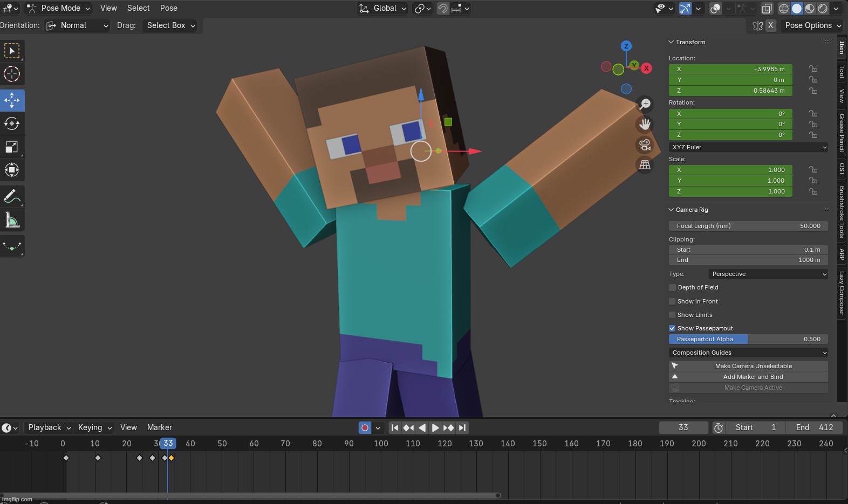Play animation in reverse

pos(422,427)
